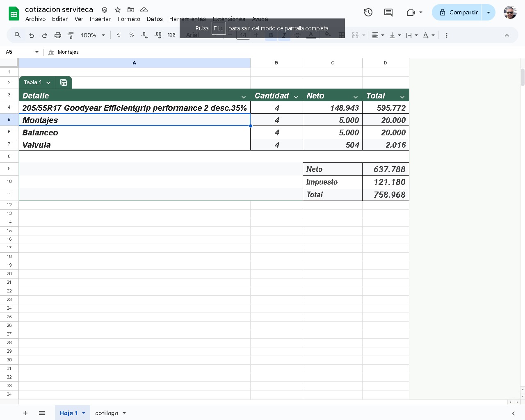Select column D header

point(386,63)
